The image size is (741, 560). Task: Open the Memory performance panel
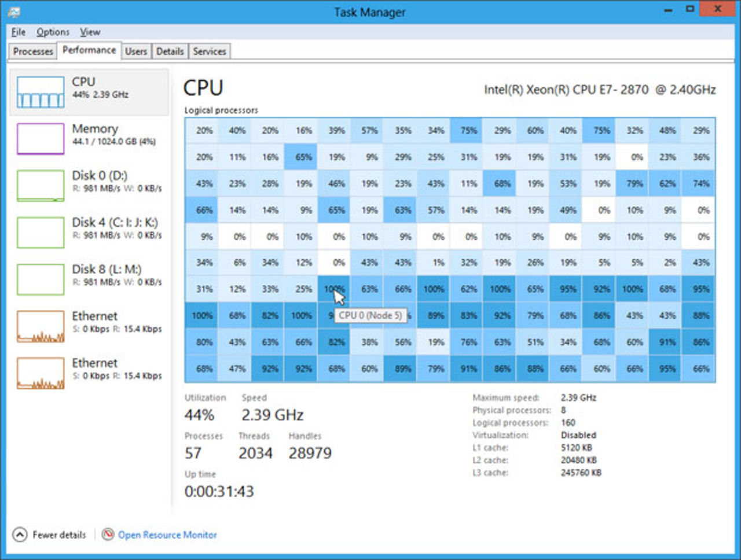(87, 138)
